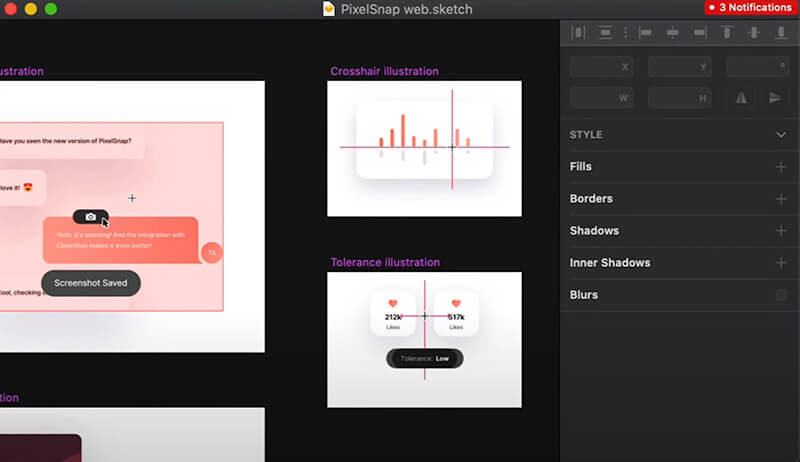Collapse the STYLE section chevron
This screenshot has height=462, width=800.
pyautogui.click(x=781, y=134)
